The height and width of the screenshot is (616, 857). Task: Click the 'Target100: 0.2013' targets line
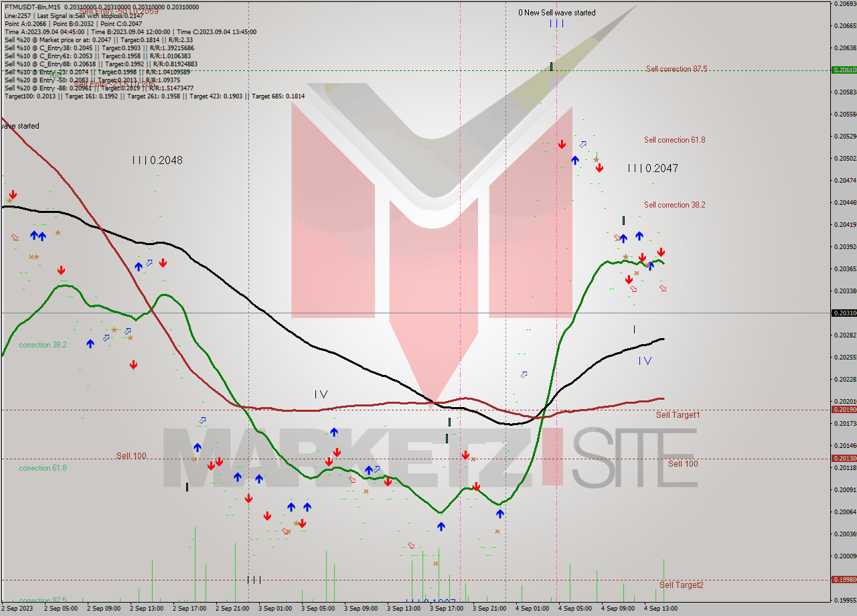155,96
